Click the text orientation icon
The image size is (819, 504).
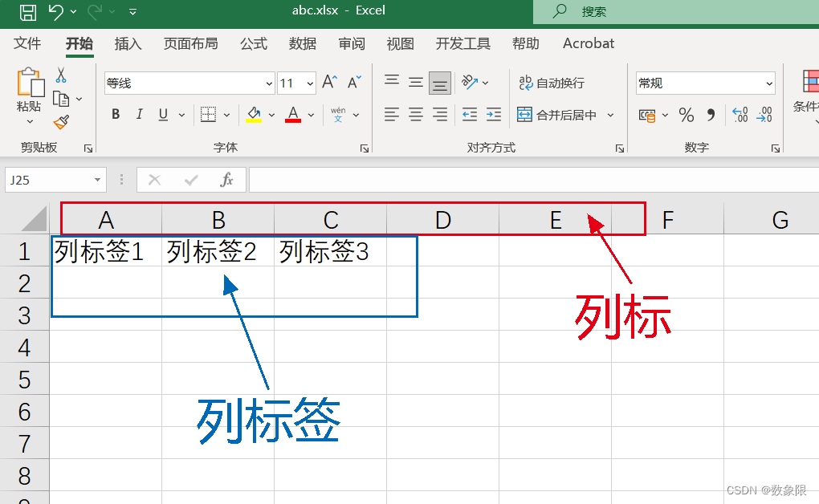point(469,82)
